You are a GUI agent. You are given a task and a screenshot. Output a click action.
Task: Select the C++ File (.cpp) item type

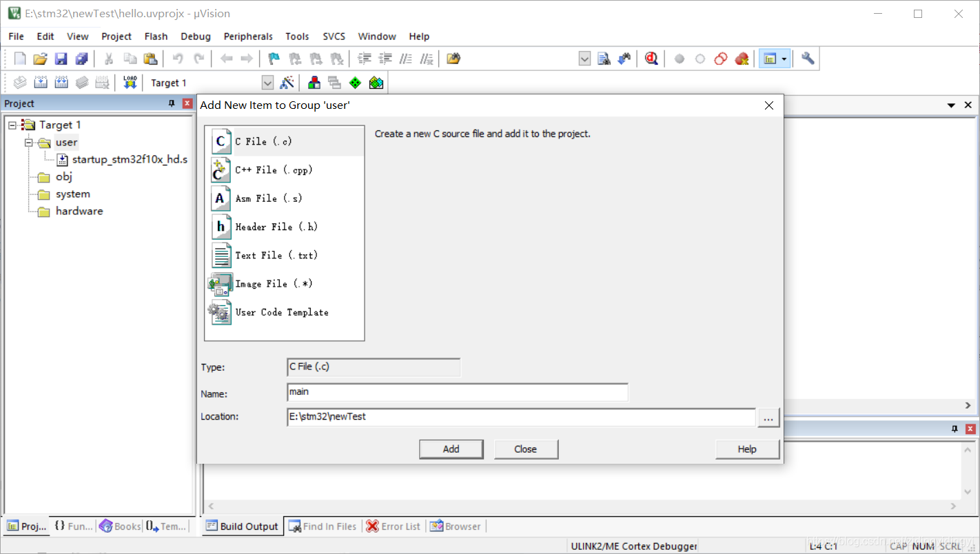point(284,170)
